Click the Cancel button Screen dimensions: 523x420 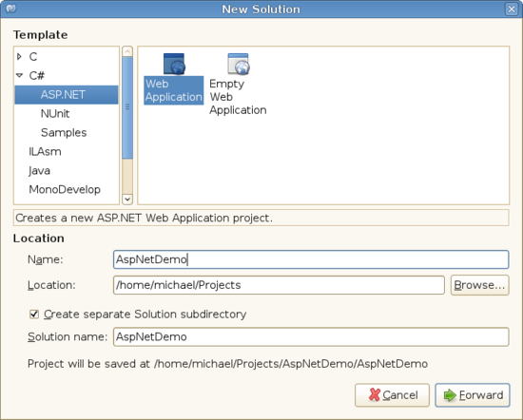point(392,395)
